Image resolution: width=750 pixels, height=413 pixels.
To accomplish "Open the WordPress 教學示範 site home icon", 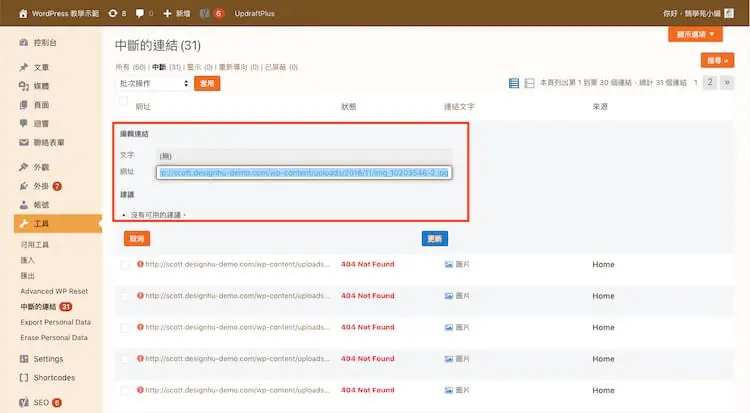I will tap(23, 13).
